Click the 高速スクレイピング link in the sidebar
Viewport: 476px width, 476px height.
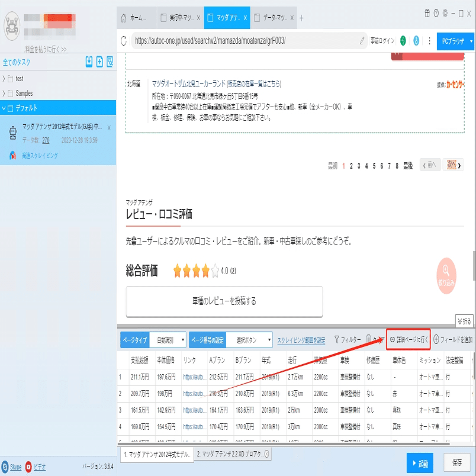pyautogui.click(x=40, y=156)
